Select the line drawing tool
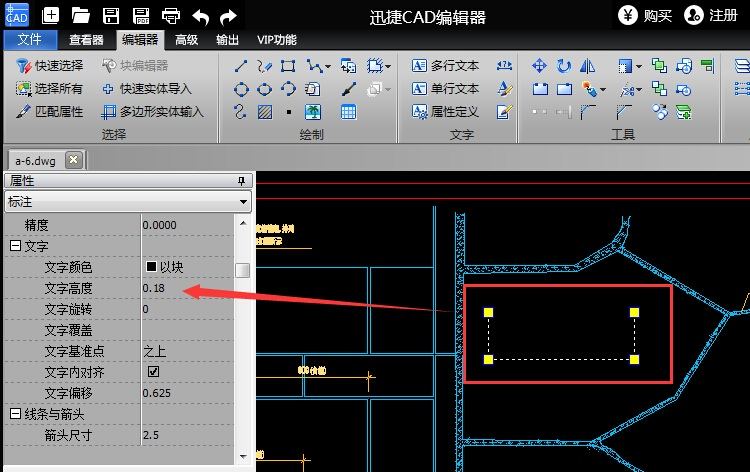This screenshot has width=750, height=472. pyautogui.click(x=241, y=66)
